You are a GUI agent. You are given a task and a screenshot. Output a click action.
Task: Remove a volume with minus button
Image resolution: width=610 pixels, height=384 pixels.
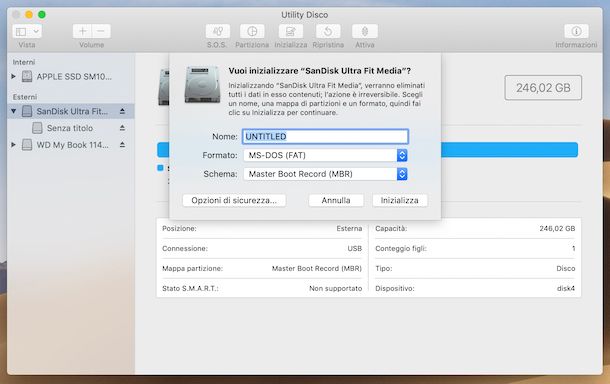tap(101, 31)
